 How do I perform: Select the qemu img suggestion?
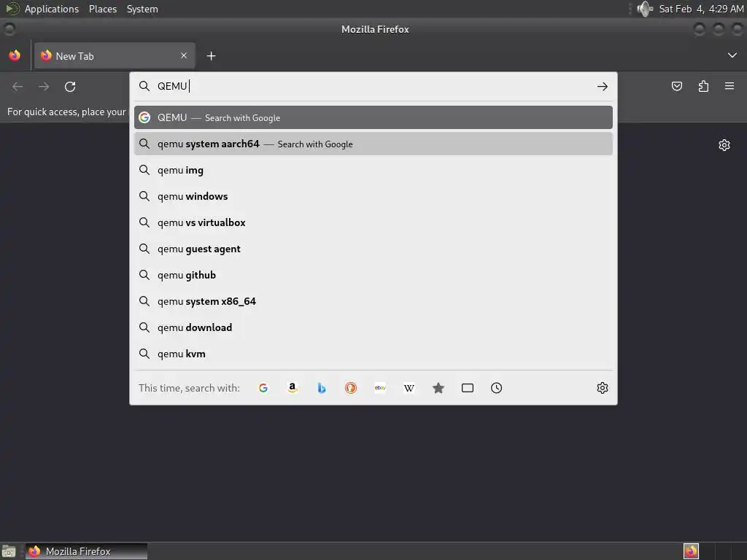click(x=373, y=170)
